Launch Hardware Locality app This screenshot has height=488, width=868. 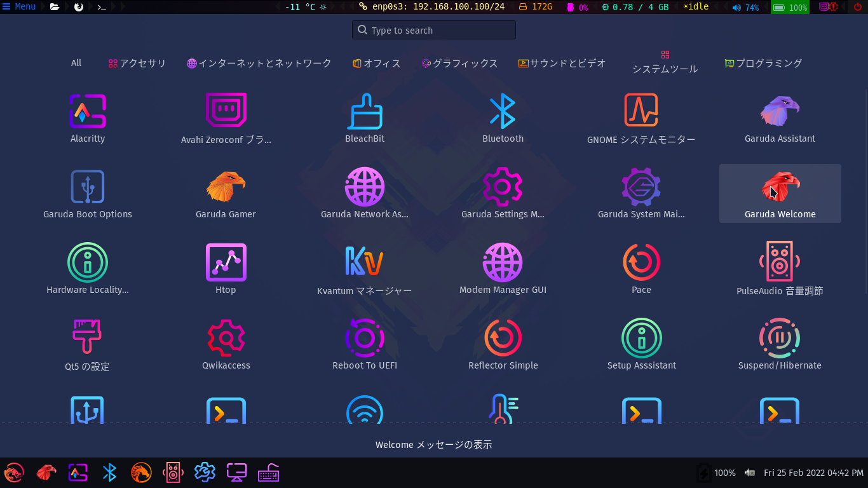pyautogui.click(x=88, y=269)
